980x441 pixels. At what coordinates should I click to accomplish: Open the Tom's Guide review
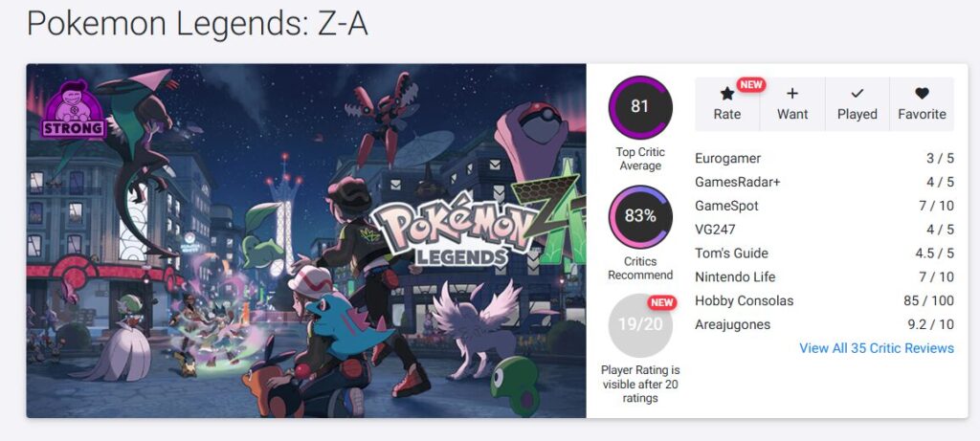[x=731, y=254]
